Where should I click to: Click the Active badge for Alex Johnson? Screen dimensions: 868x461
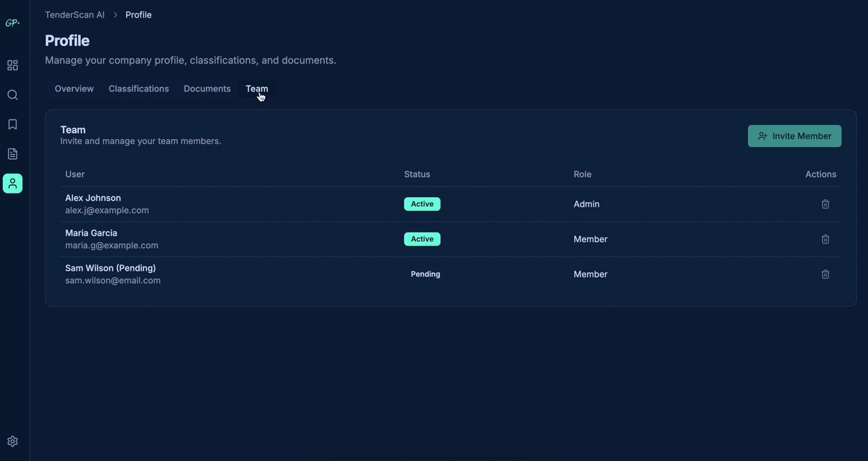tap(422, 204)
